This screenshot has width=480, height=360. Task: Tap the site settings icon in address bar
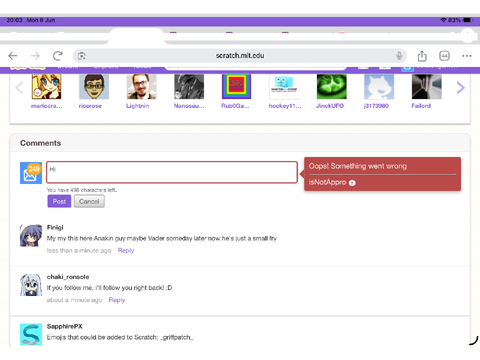pos(82,56)
